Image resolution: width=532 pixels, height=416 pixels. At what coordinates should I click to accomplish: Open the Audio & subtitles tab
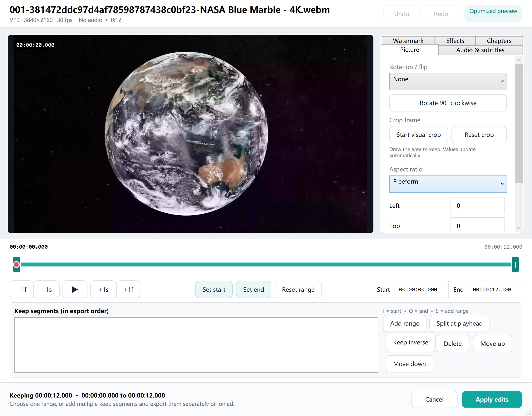[x=480, y=50]
